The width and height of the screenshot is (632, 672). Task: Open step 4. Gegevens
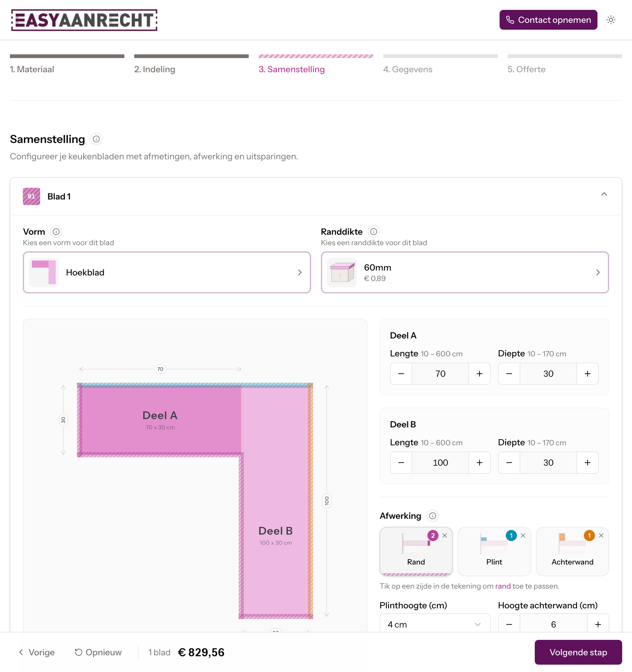(x=408, y=69)
